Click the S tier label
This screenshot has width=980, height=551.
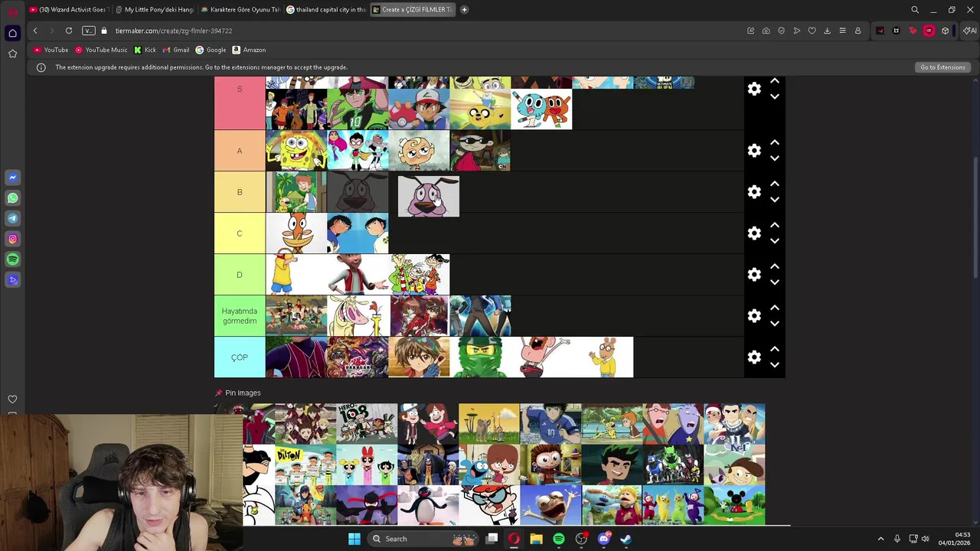(240, 103)
